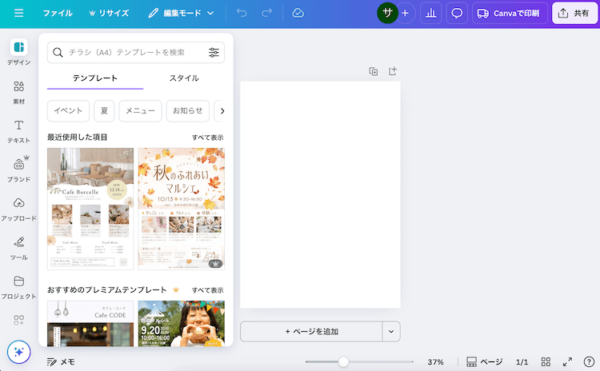Click the Canvaで印刷 button
The image size is (600, 371).
click(x=509, y=13)
